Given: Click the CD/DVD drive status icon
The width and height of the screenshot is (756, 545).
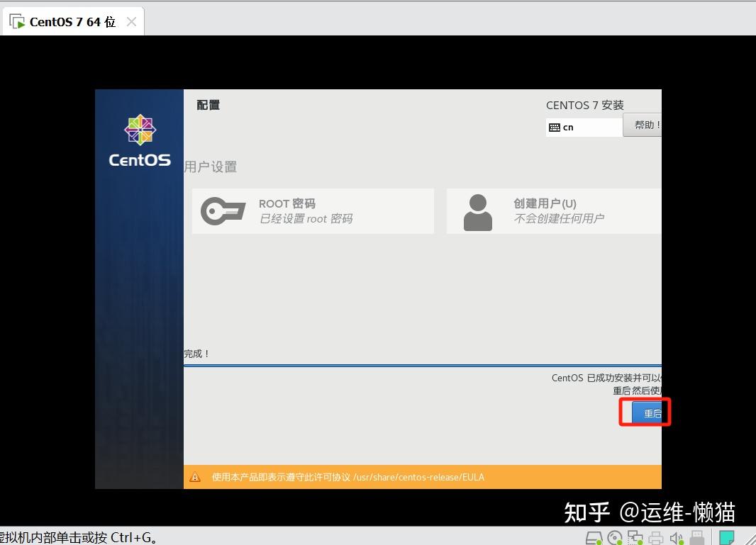Looking at the screenshot, I should point(614,538).
